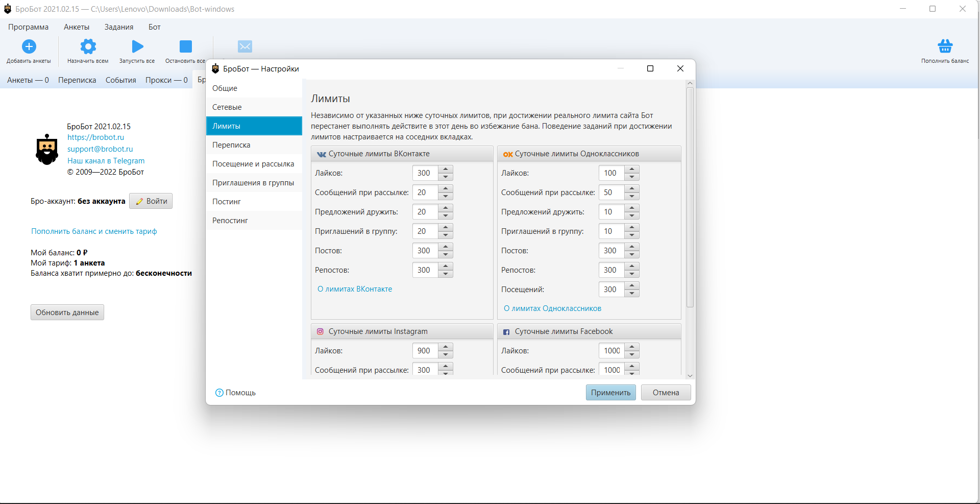Click the VKontakte logo in limits header
This screenshot has width=980, height=504.
(x=322, y=154)
